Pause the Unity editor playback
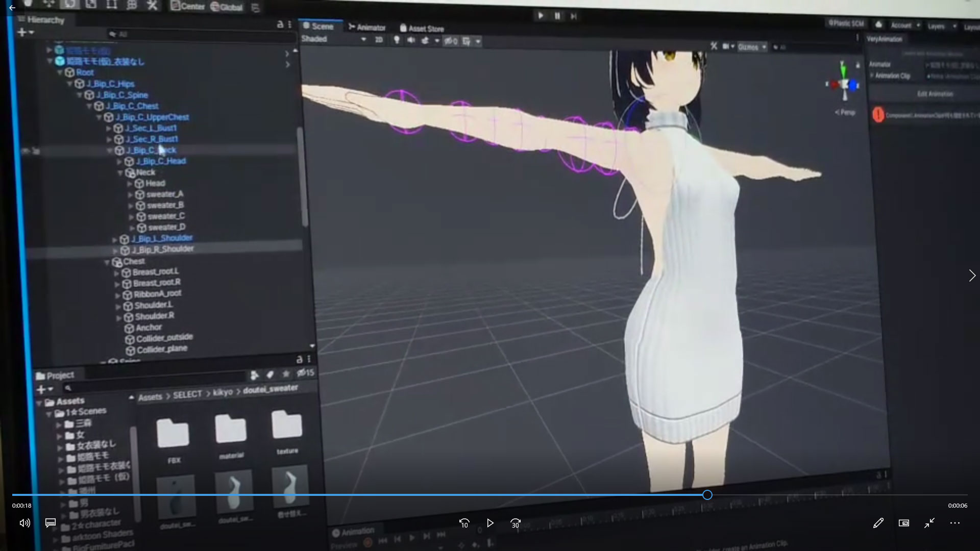Viewport: 980px width, 551px height. [x=557, y=16]
